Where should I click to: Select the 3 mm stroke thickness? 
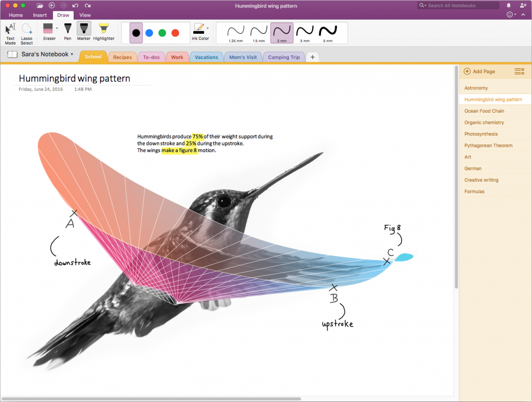[304, 32]
